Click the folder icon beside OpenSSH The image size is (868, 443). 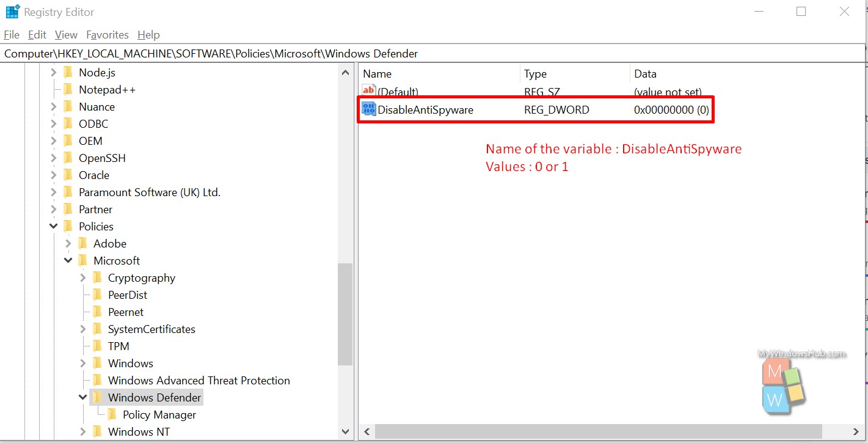pyautogui.click(x=68, y=158)
